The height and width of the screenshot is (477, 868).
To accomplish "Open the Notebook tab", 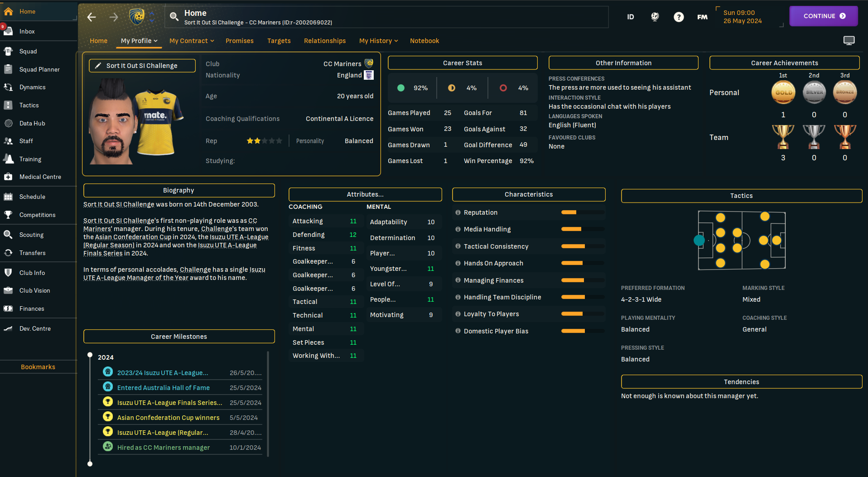I will click(424, 41).
